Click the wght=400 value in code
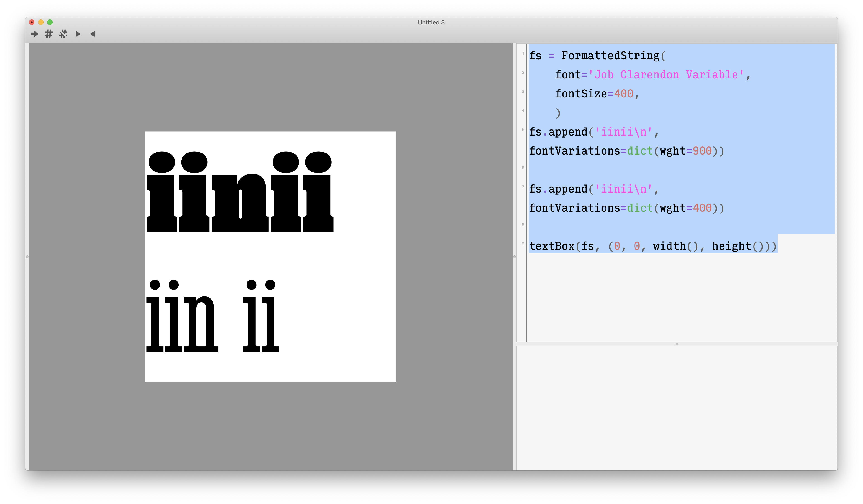The width and height of the screenshot is (863, 504). [x=702, y=208]
